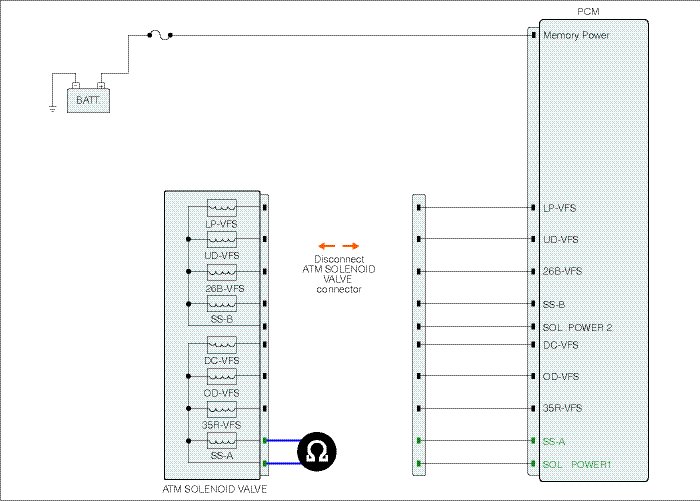Click the 35R-VFS label inside the PCM block
The height and width of the screenshot is (501, 700).
(x=562, y=408)
